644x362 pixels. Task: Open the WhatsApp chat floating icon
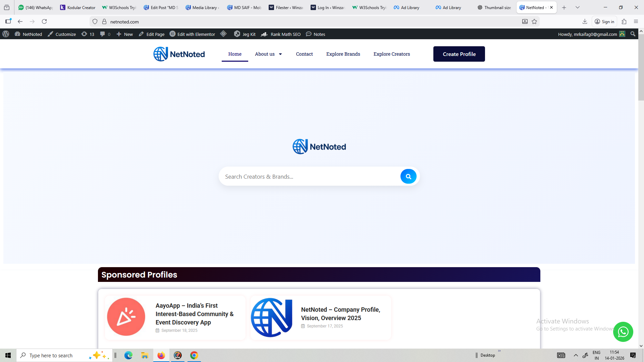click(x=623, y=332)
